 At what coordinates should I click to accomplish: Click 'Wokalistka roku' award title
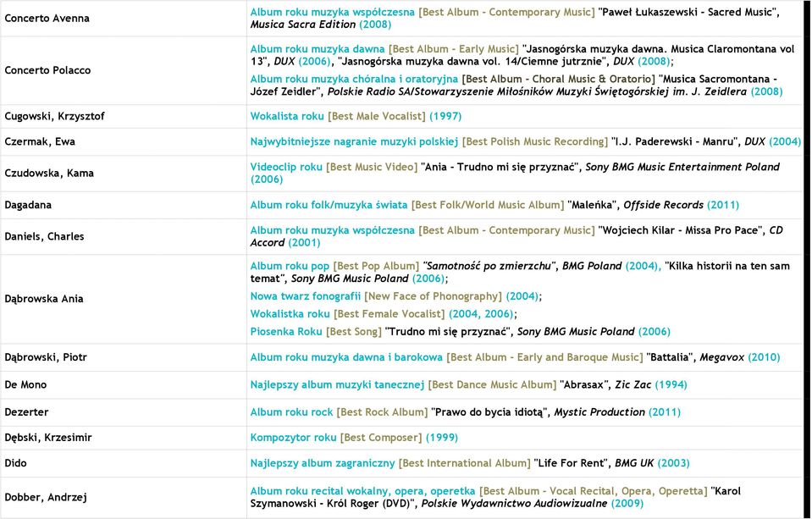click(x=290, y=314)
